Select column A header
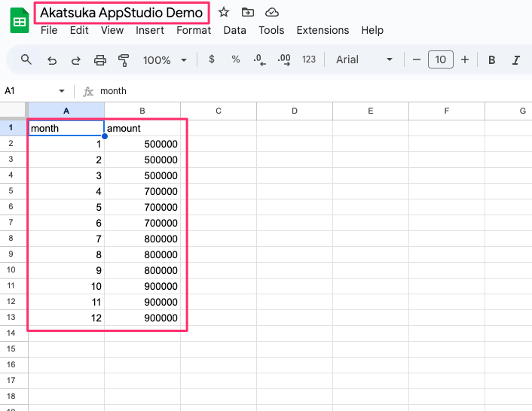 coord(66,111)
